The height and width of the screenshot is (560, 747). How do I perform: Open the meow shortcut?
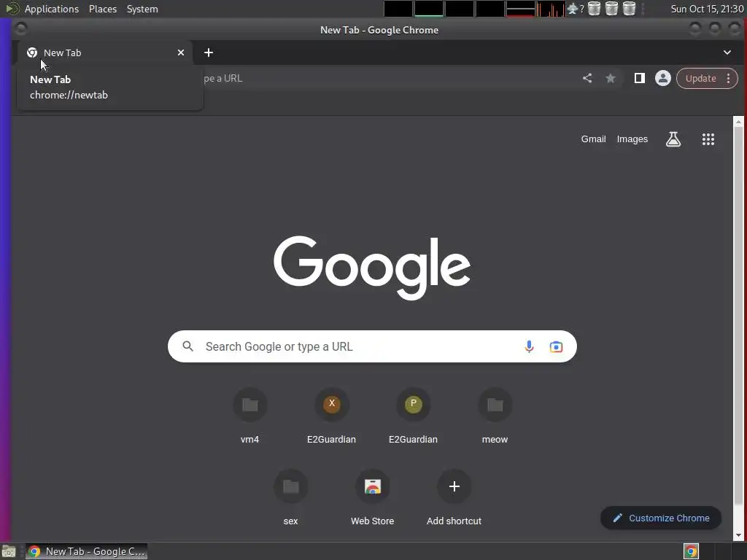coord(495,416)
